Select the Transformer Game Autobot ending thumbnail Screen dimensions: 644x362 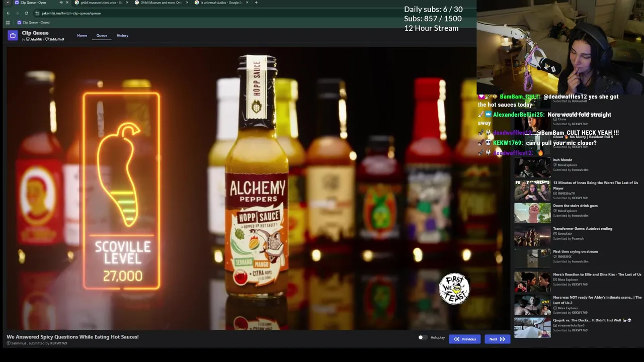tap(532, 236)
